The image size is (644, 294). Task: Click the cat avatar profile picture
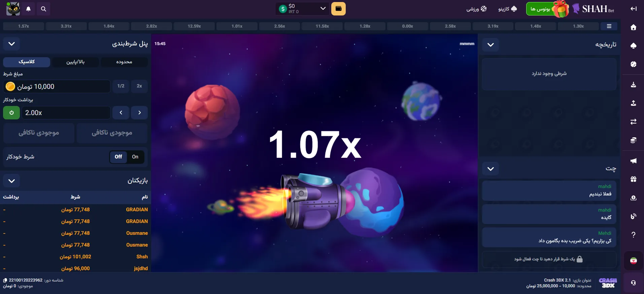click(13, 9)
